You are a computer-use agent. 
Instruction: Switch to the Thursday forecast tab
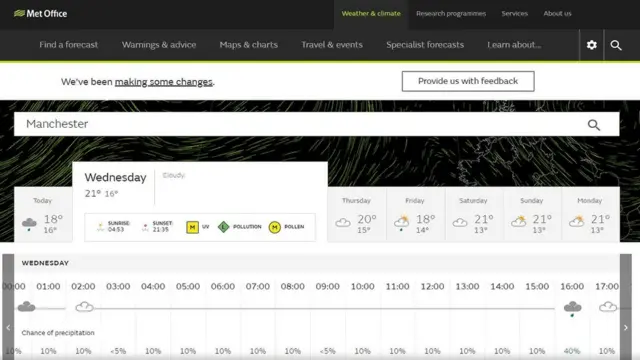click(x=356, y=215)
